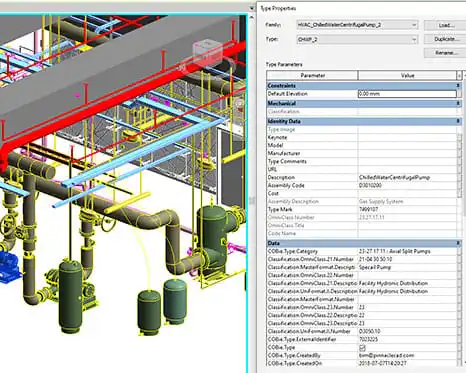This screenshot has width=466, height=373.
Task: Click the COBie.Type.ExternalIdentifier value 7023225
Action: click(368, 339)
